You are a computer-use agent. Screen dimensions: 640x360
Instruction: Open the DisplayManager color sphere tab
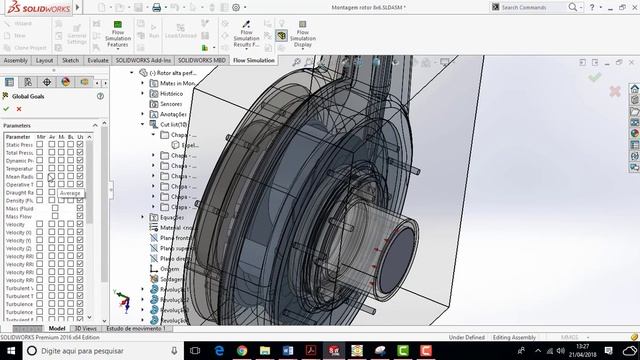point(65,82)
